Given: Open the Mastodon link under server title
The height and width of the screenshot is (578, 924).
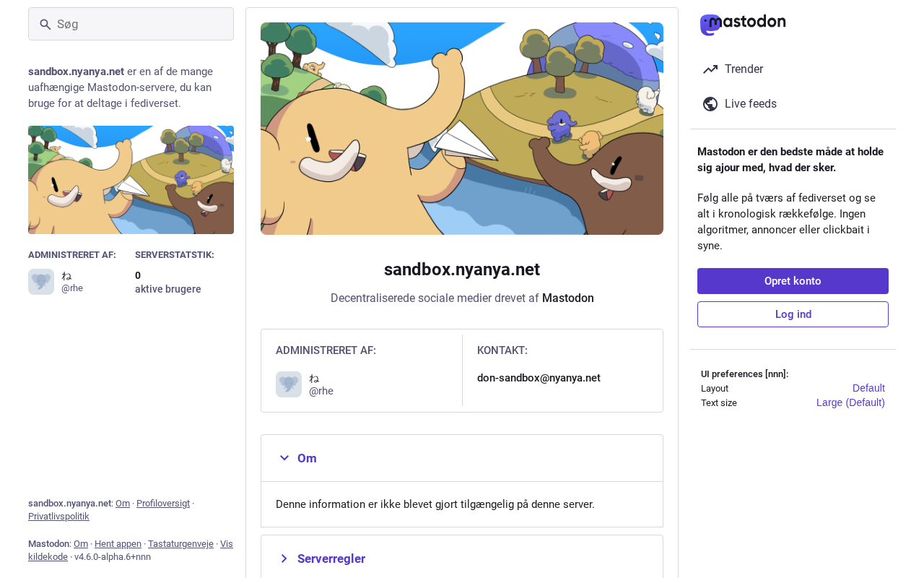Looking at the screenshot, I should 568,298.
